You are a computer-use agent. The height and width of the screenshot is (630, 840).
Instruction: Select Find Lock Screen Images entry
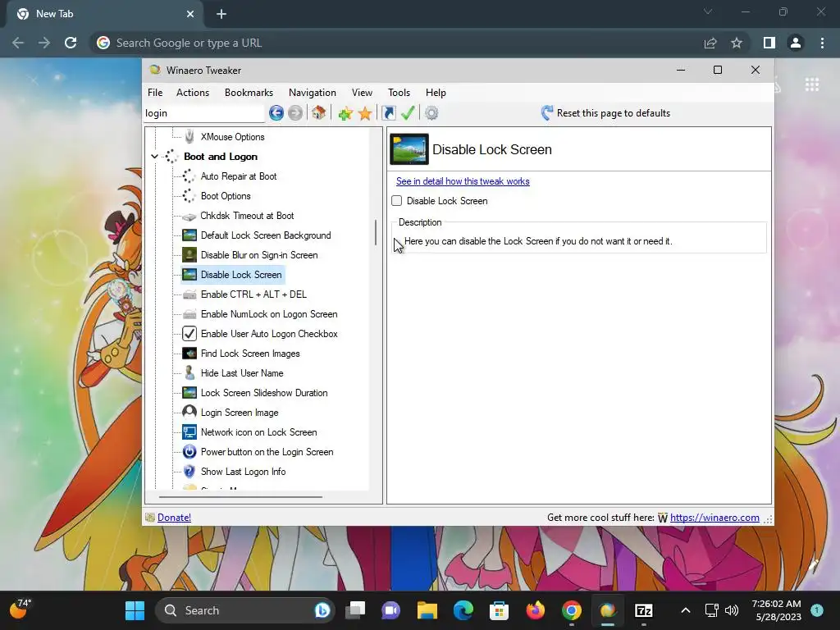[250, 354]
